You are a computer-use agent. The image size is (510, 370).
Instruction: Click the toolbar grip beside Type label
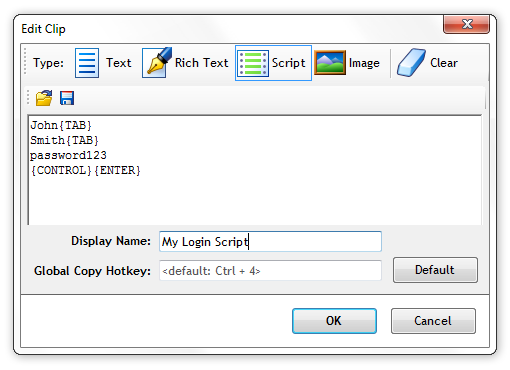(x=25, y=62)
